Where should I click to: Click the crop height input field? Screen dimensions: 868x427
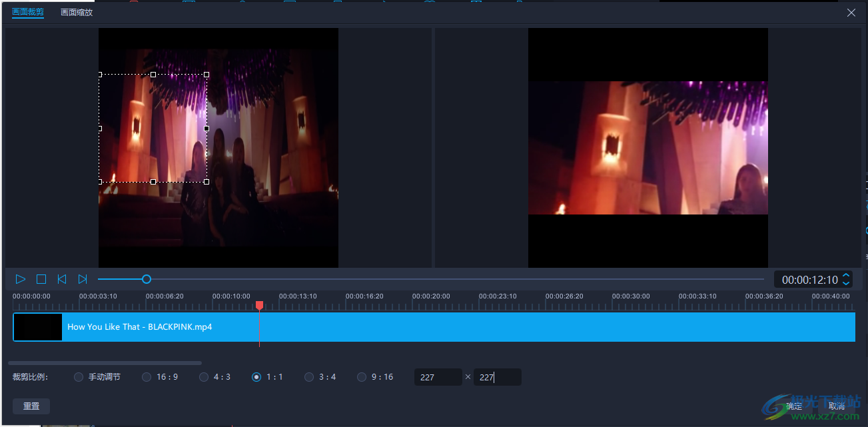click(498, 377)
